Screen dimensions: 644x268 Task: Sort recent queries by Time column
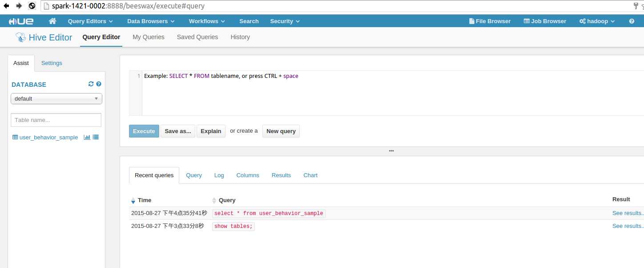(144, 200)
